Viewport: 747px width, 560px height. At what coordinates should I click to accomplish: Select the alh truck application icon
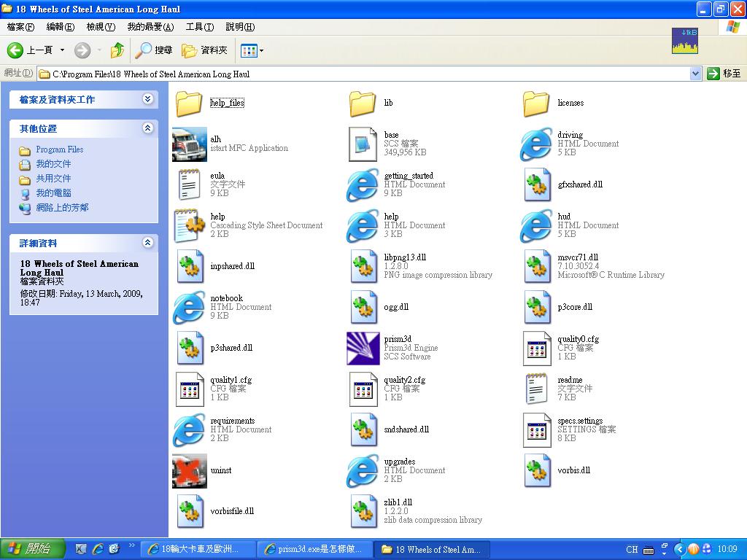189,144
